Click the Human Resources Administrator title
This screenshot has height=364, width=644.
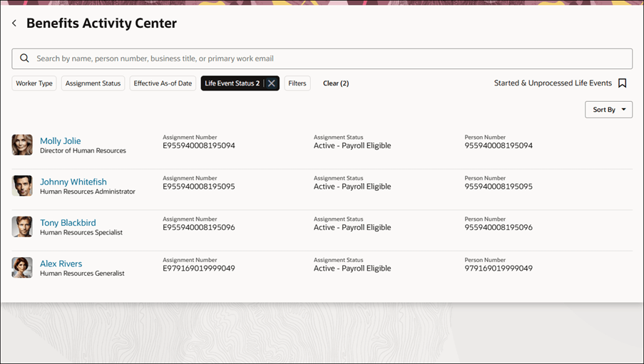(88, 192)
